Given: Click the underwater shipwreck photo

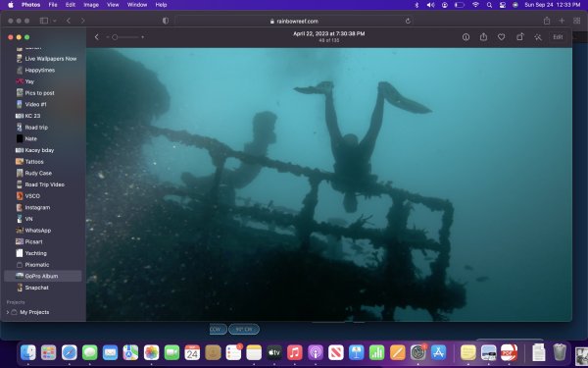Looking at the screenshot, I should pyautogui.click(x=329, y=184).
